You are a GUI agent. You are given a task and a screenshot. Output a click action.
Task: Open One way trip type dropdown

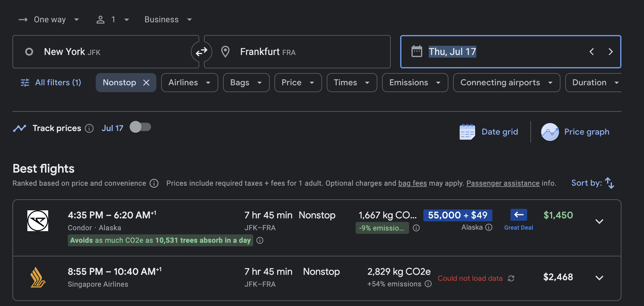pos(49,20)
